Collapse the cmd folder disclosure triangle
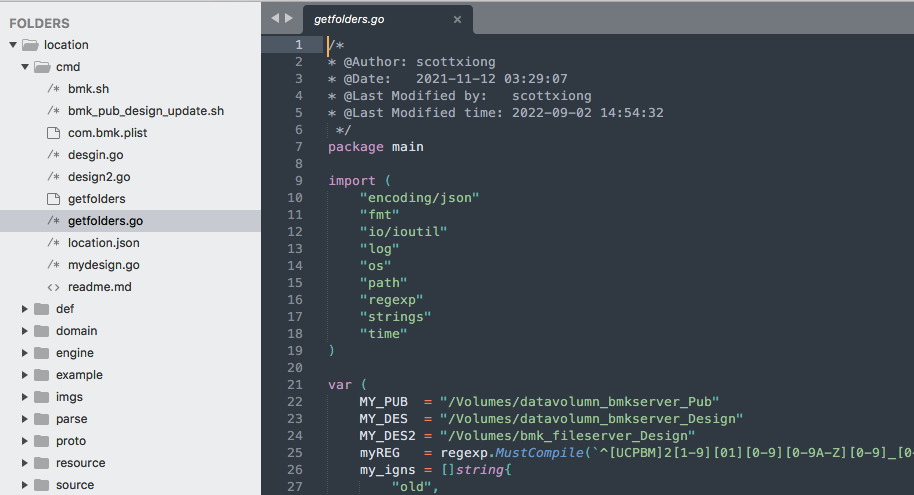The image size is (914, 495). [25, 67]
